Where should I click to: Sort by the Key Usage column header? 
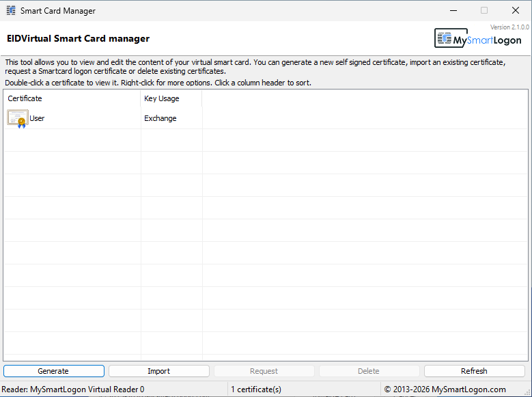pos(171,98)
